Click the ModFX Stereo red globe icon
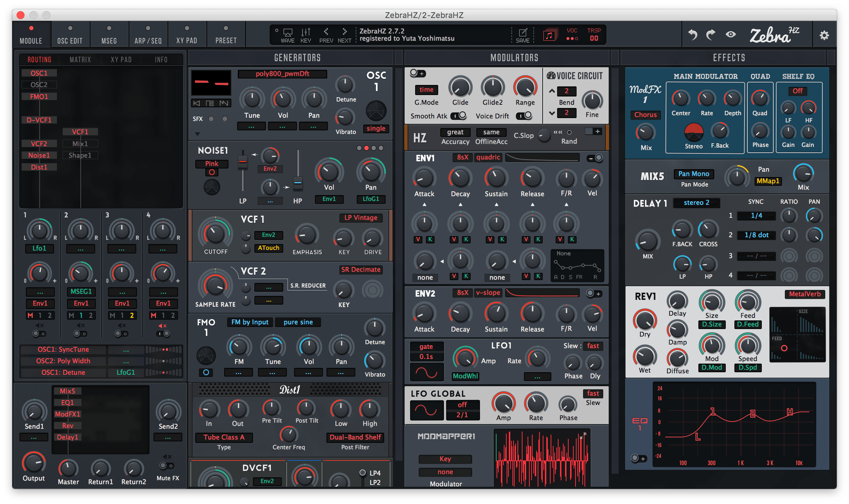Viewport: 849px width, 504px height. (694, 133)
